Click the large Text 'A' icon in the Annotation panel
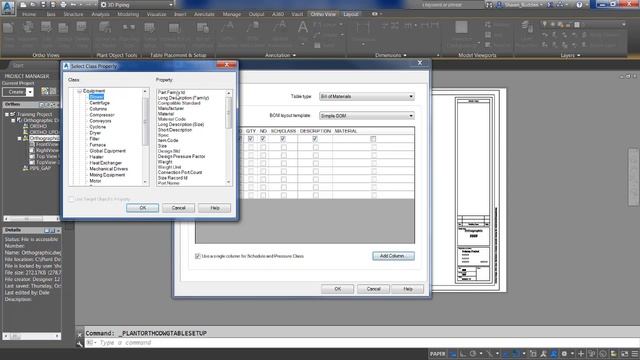The image size is (640, 360). [303, 28]
